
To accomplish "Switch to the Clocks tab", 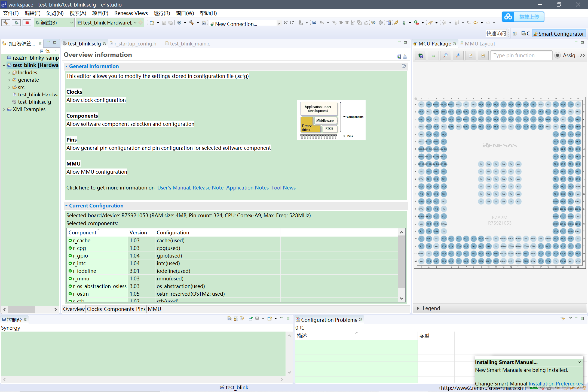I will pyautogui.click(x=93, y=309).
